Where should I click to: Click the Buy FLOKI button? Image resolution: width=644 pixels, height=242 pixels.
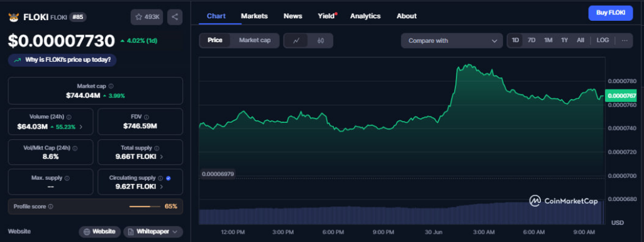[611, 13]
